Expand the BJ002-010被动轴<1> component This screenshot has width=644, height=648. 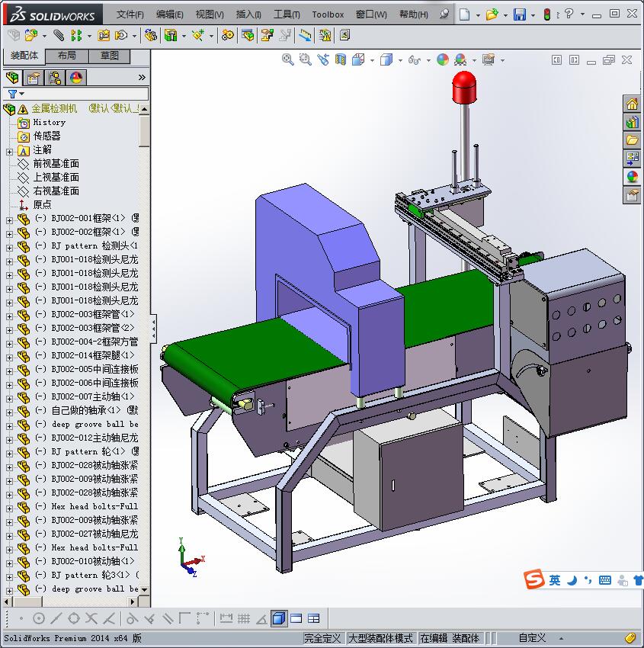pyautogui.click(x=9, y=563)
